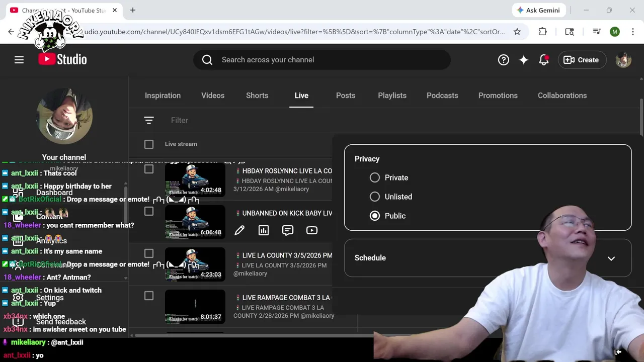This screenshot has height=362, width=644.
Task: Open the Collaborations tab
Action: click(x=562, y=96)
